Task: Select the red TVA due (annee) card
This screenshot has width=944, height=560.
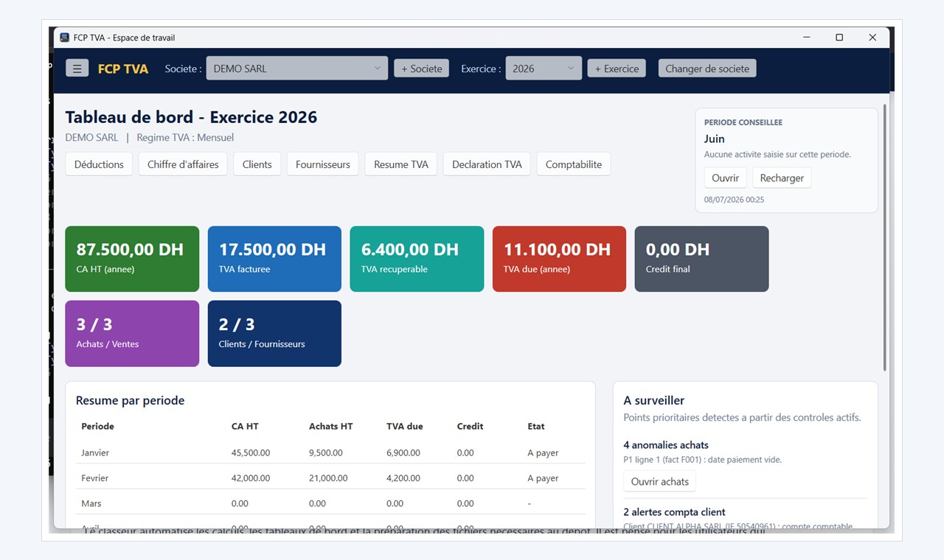Action: tap(559, 259)
